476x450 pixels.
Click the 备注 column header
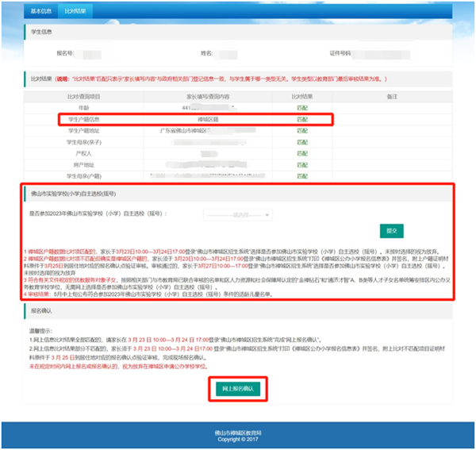[x=390, y=97]
